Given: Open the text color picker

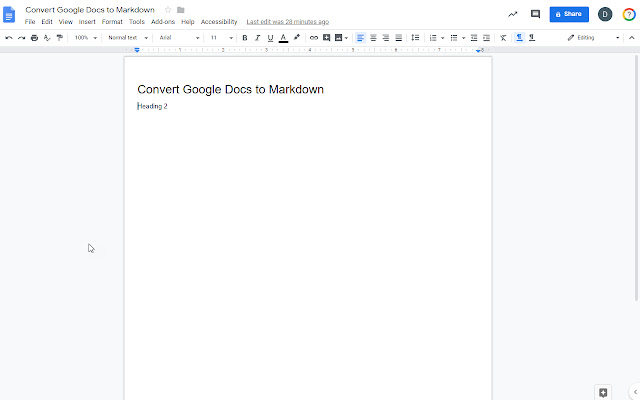Looking at the screenshot, I should [x=283, y=38].
